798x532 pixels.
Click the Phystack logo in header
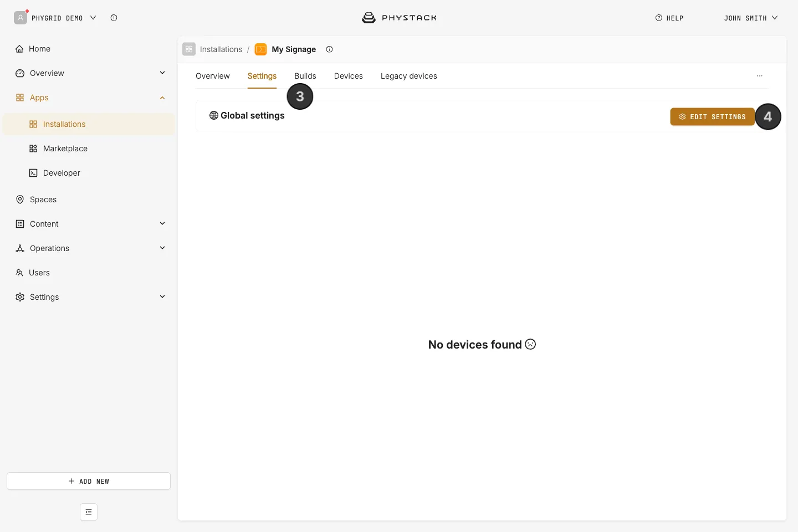(x=399, y=18)
